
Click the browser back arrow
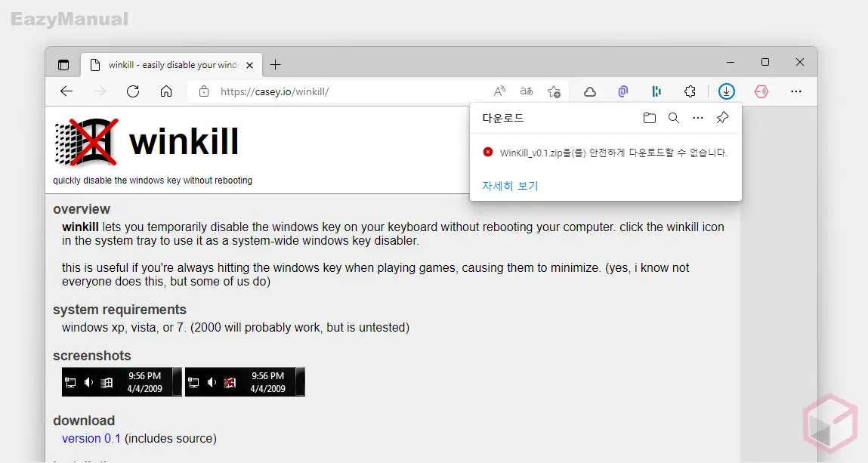click(66, 91)
